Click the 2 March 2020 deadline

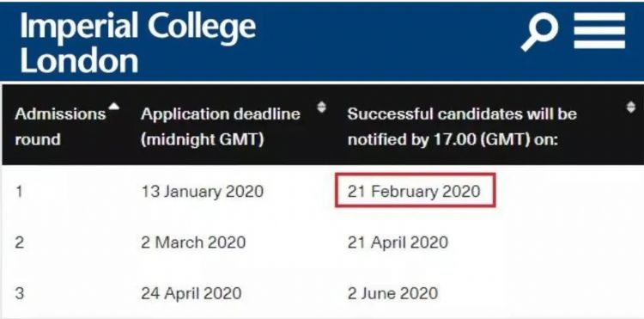click(193, 242)
